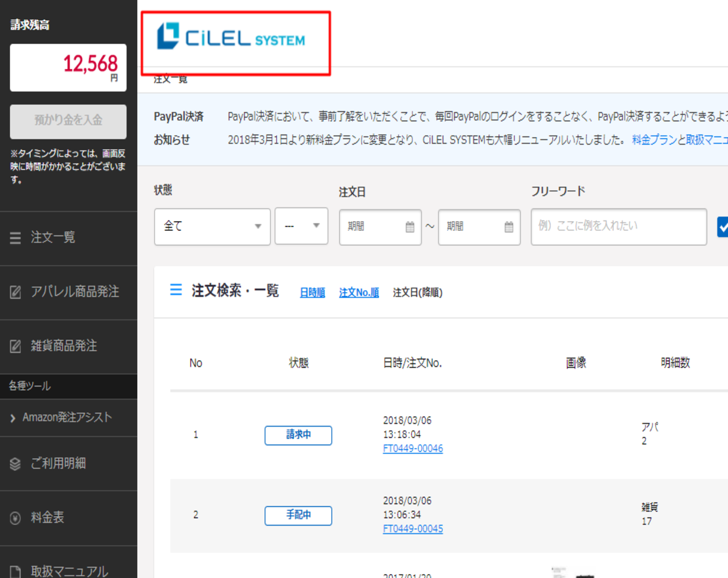Click the 請求中 status button
Image resolution: width=728 pixels, height=578 pixels.
[x=298, y=436]
